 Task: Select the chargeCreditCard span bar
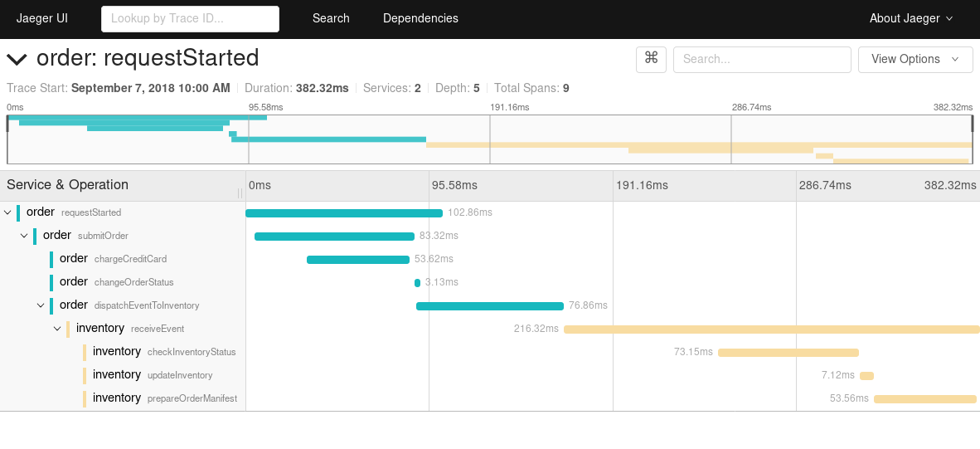click(x=358, y=260)
